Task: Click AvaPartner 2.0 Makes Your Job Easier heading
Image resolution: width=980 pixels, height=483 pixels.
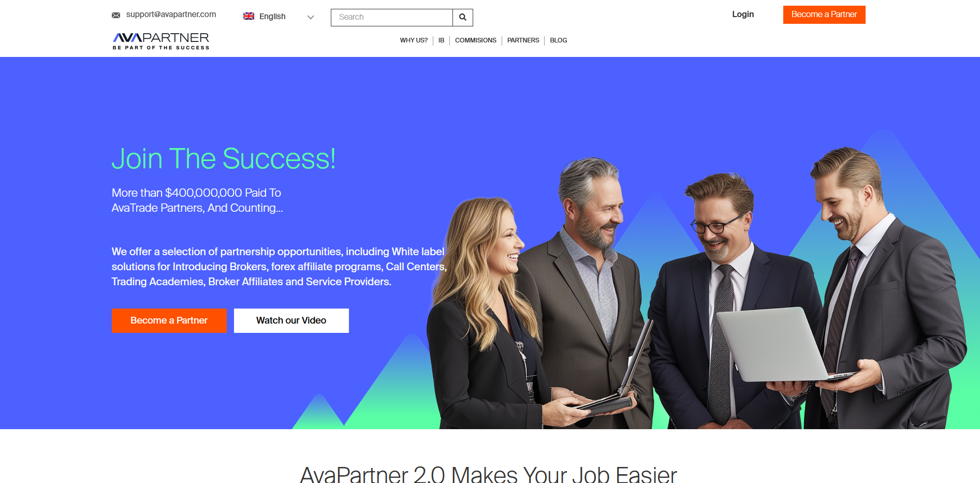Action: click(489, 474)
